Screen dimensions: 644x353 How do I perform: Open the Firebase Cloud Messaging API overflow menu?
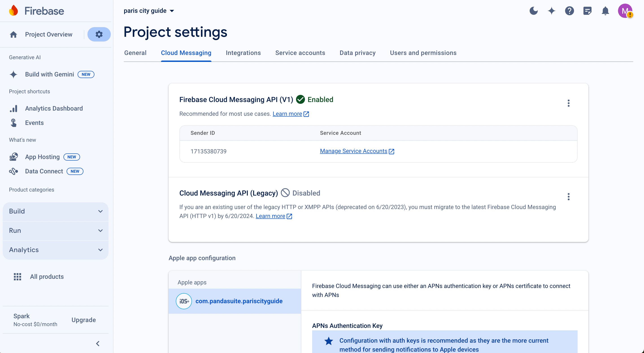[x=568, y=103]
